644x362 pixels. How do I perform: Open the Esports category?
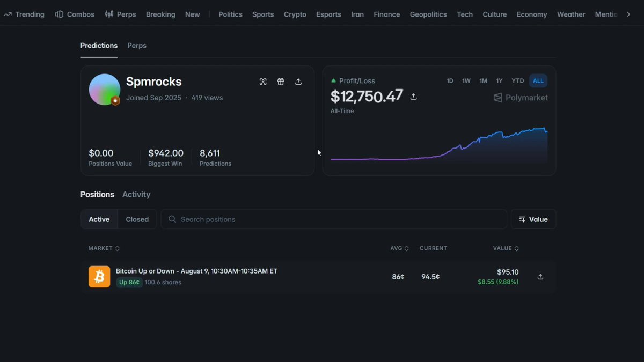[328, 14]
